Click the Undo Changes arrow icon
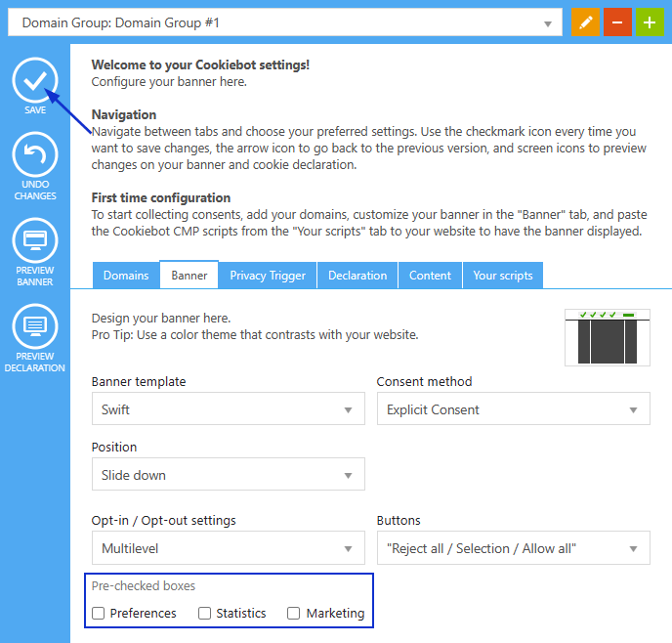The height and width of the screenshot is (643, 672). coord(35,154)
